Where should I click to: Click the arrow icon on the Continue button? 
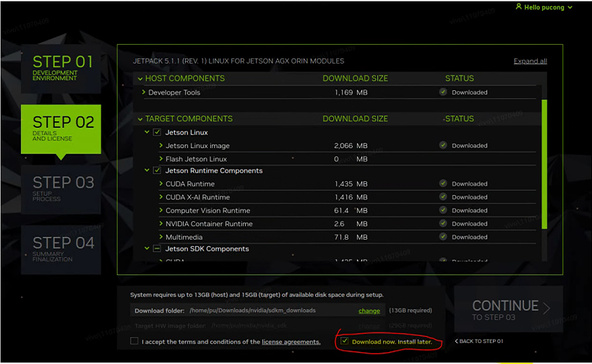[546, 308]
